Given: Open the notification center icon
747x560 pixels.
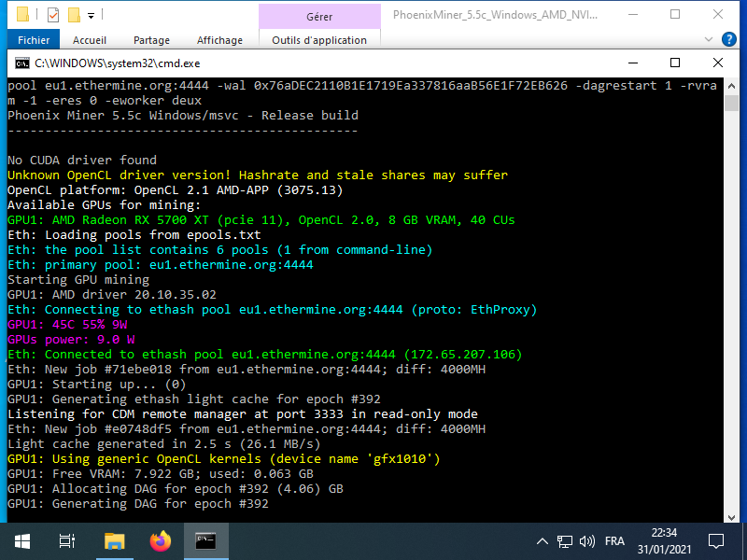Looking at the screenshot, I should pos(715,541).
